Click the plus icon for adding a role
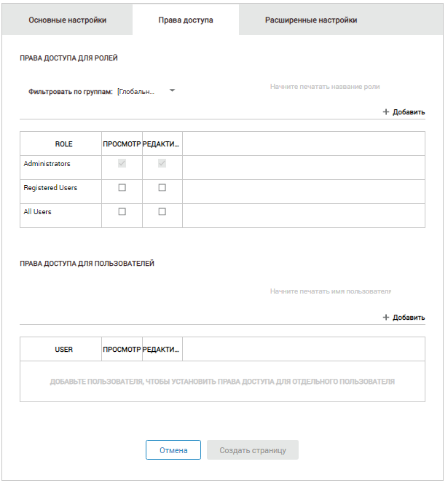The image size is (448, 483). (x=386, y=112)
